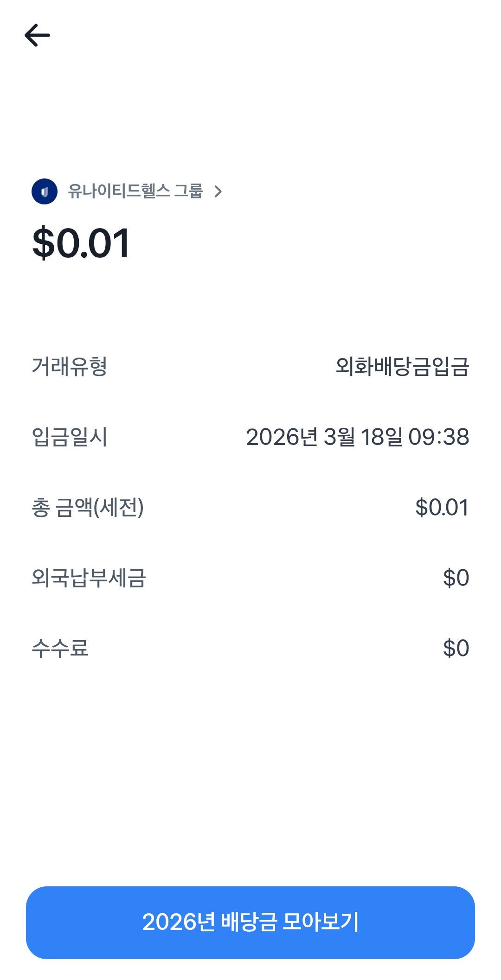Select the 거래유형 label

70,366
